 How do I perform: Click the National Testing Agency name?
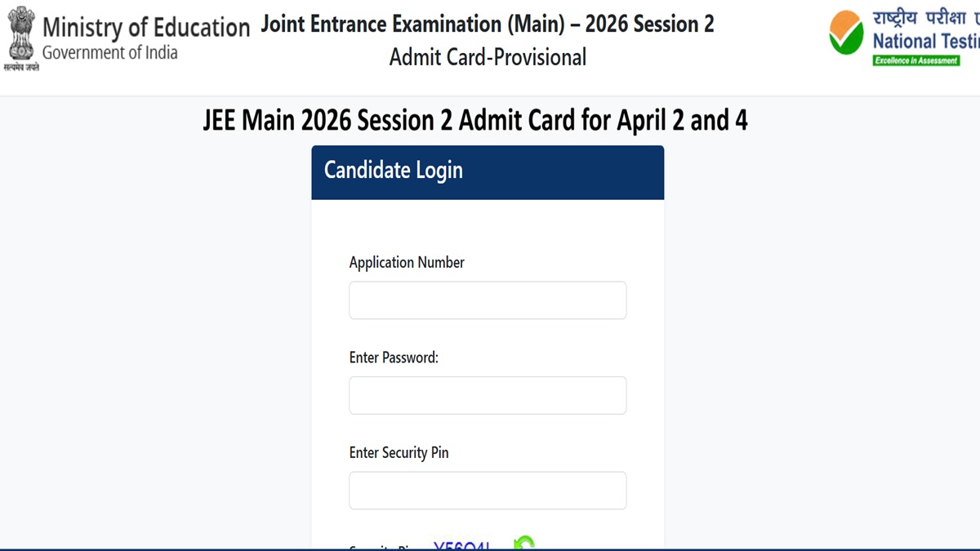[925, 41]
